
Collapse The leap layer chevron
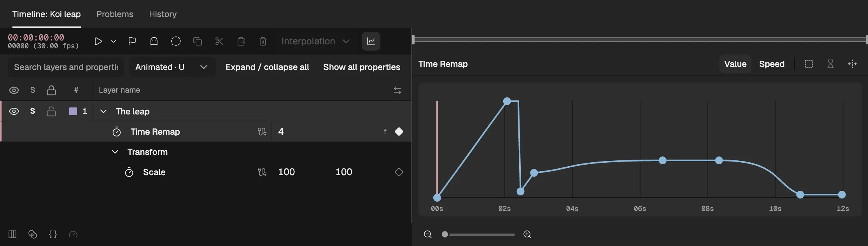coord(103,111)
